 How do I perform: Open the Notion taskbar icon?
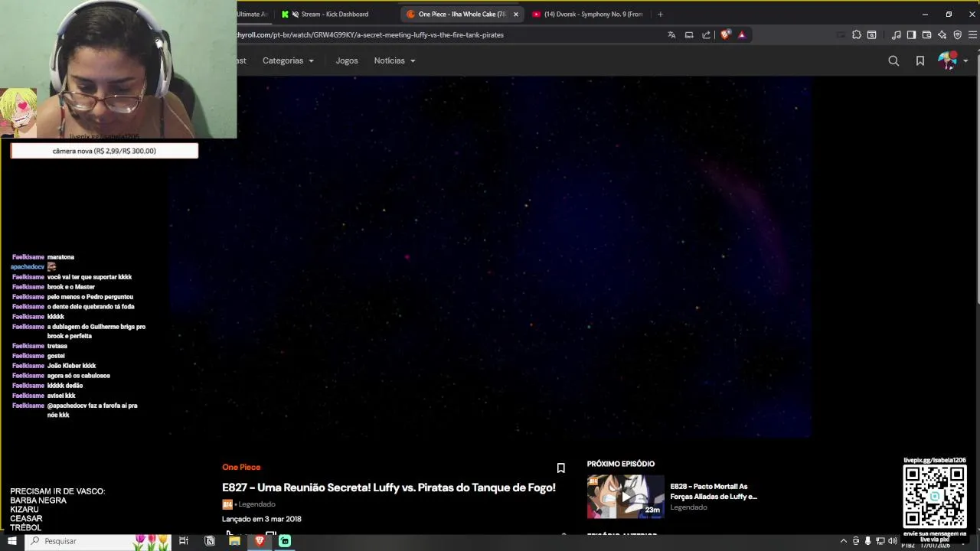tap(210, 541)
